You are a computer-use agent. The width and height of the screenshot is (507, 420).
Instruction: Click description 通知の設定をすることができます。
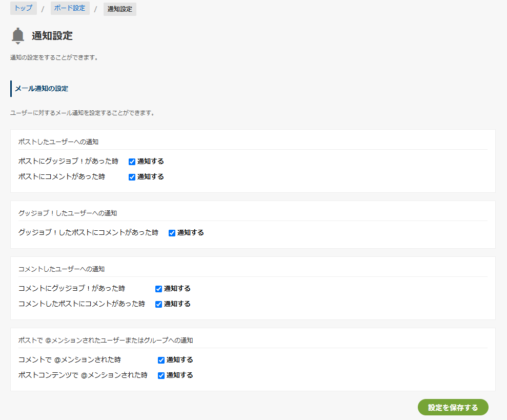[x=54, y=57]
